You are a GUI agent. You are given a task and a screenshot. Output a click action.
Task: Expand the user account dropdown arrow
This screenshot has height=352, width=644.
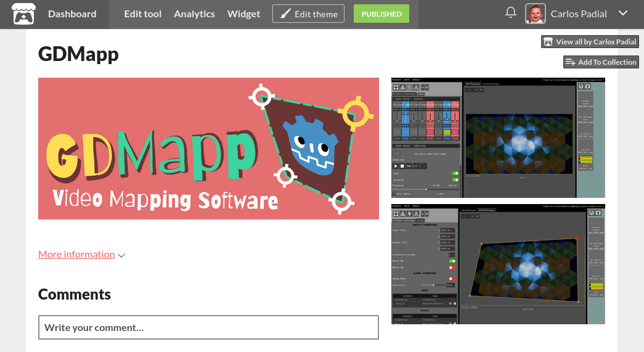[x=623, y=13]
